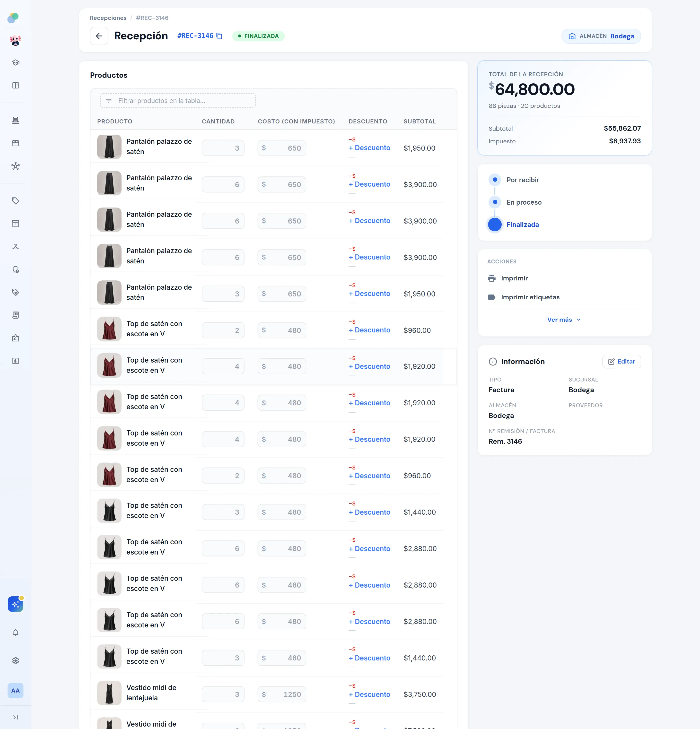This screenshot has width=700, height=729.
Task: Open the archive box inventory icon
Action: pos(16,224)
